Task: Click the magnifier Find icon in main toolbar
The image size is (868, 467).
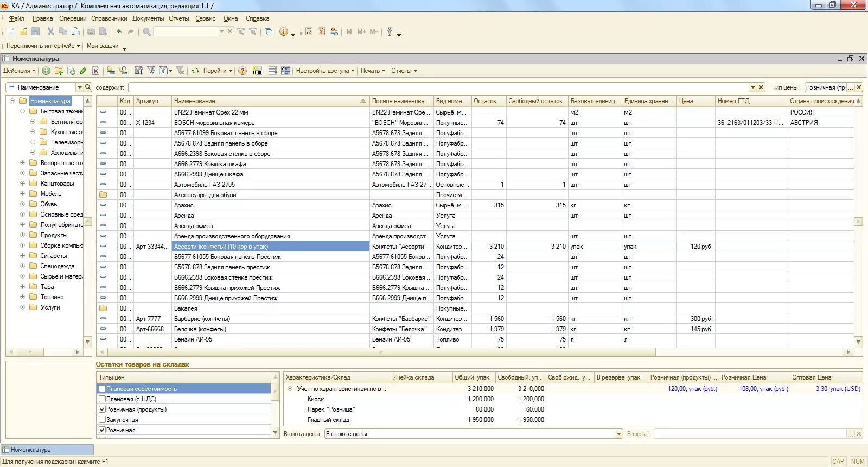Action: tap(146, 32)
